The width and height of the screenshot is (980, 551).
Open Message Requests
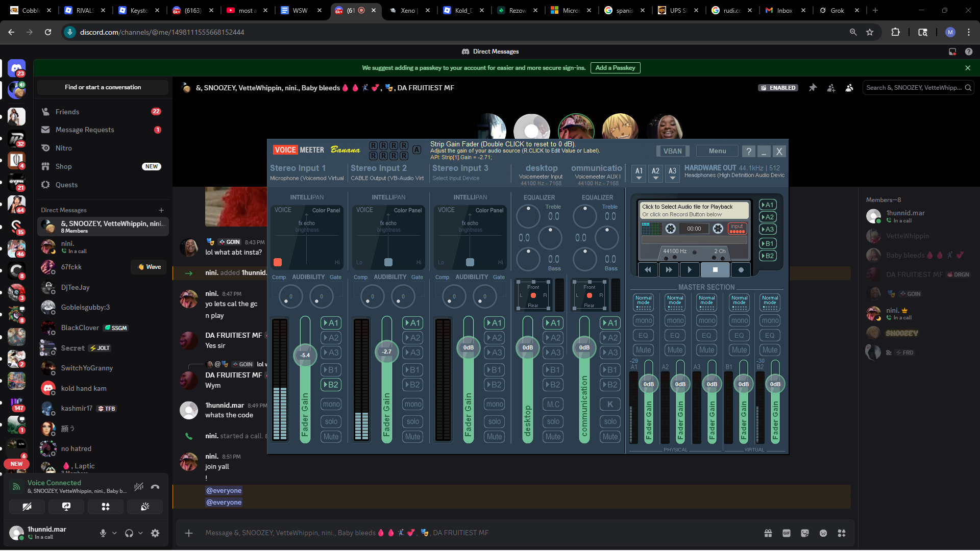103,130
